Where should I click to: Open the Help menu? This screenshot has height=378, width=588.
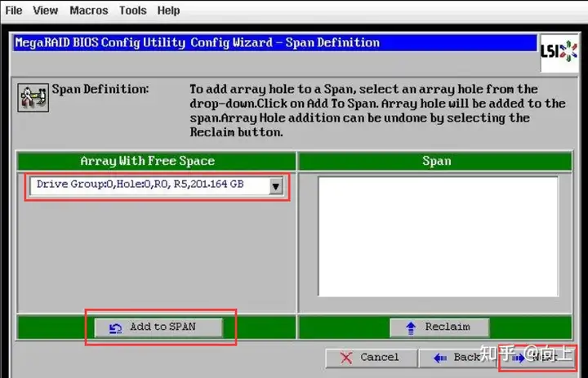click(x=168, y=11)
